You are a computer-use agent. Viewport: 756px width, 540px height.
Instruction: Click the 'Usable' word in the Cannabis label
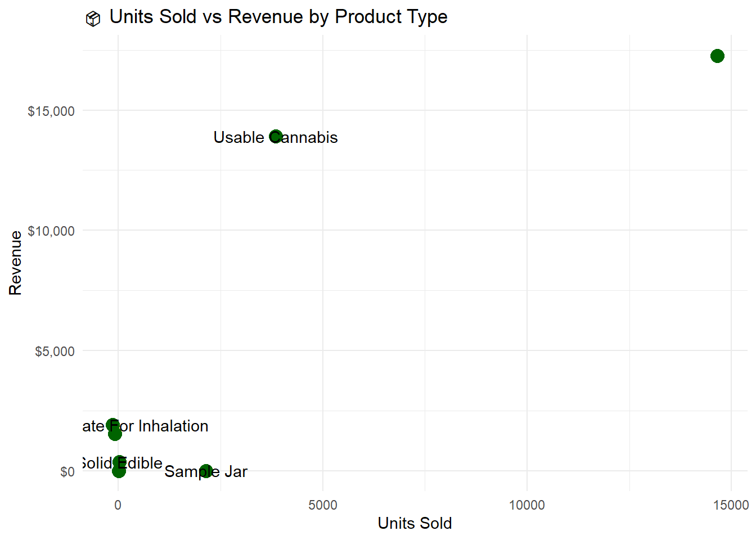(x=238, y=138)
